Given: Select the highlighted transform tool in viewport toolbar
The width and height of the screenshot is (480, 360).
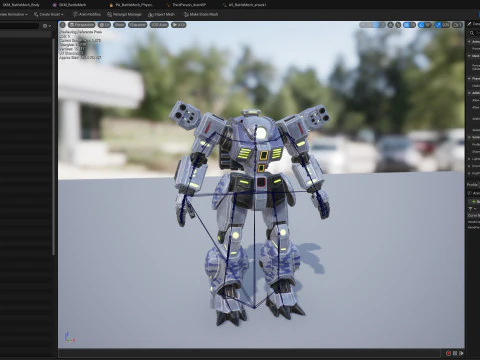Looking at the screenshot, I should (x=376, y=25).
